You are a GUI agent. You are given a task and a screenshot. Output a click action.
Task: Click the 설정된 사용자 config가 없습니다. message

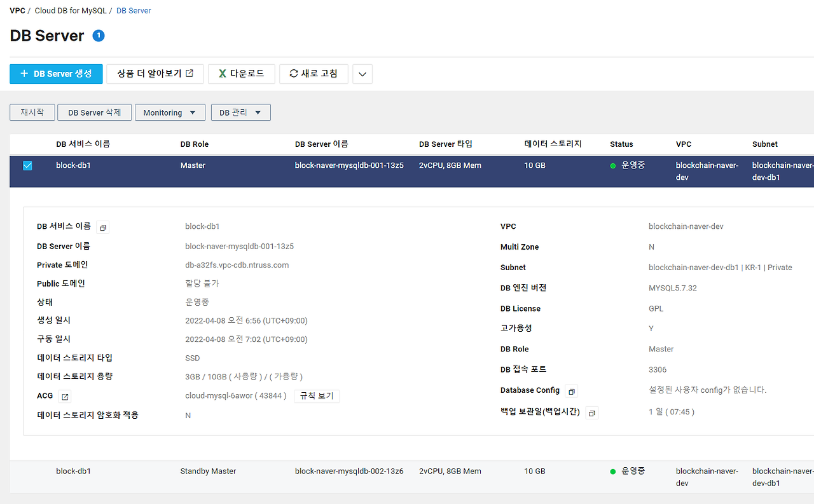coord(708,390)
